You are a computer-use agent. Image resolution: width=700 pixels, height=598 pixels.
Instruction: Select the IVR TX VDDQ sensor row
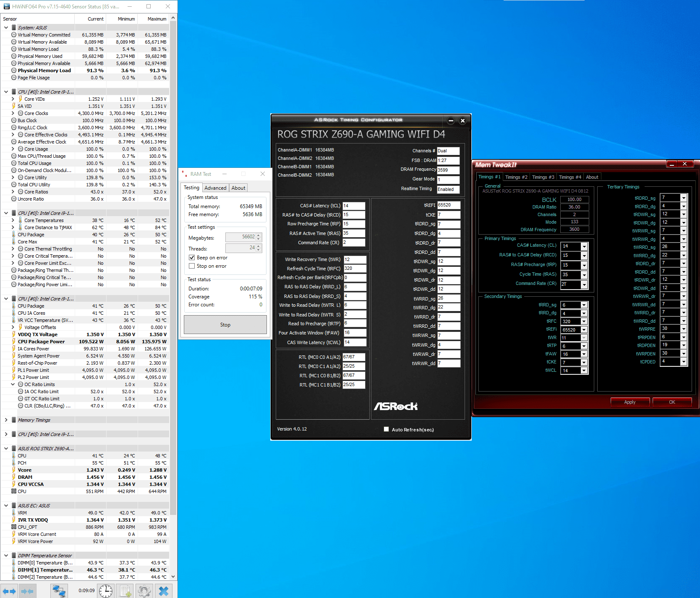(x=84, y=520)
